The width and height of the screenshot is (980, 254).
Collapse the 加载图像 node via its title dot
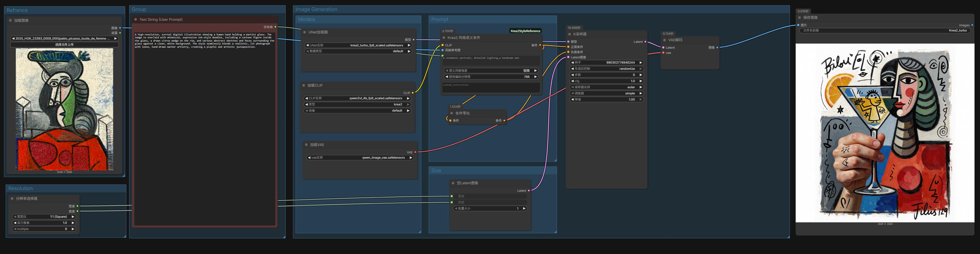tap(10, 20)
